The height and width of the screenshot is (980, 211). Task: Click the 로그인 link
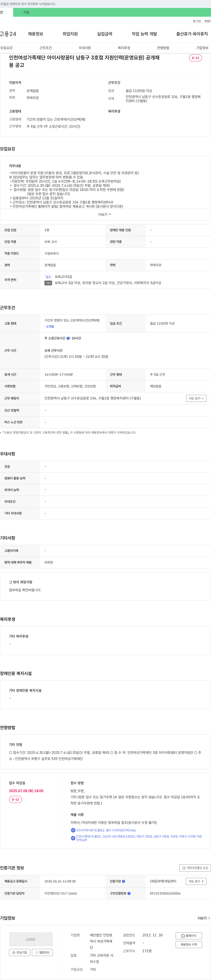(196, 21)
